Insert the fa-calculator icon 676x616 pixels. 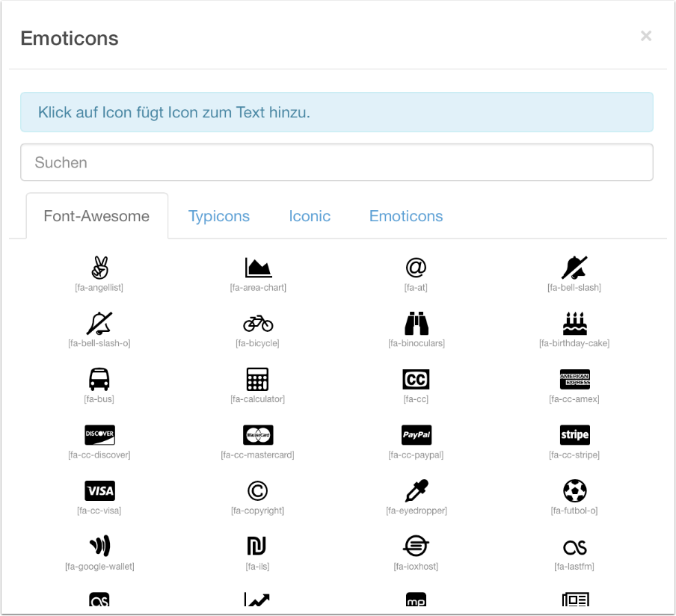(x=258, y=379)
